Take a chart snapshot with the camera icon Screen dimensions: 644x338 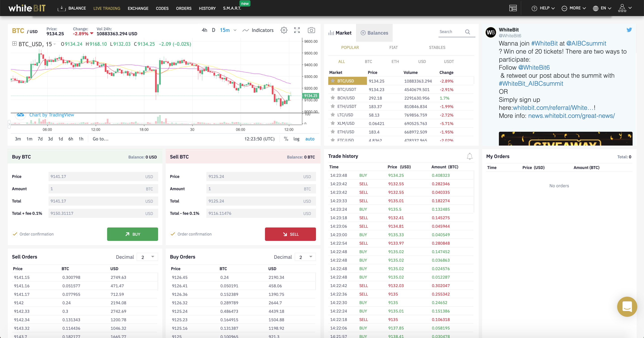pyautogui.click(x=311, y=30)
